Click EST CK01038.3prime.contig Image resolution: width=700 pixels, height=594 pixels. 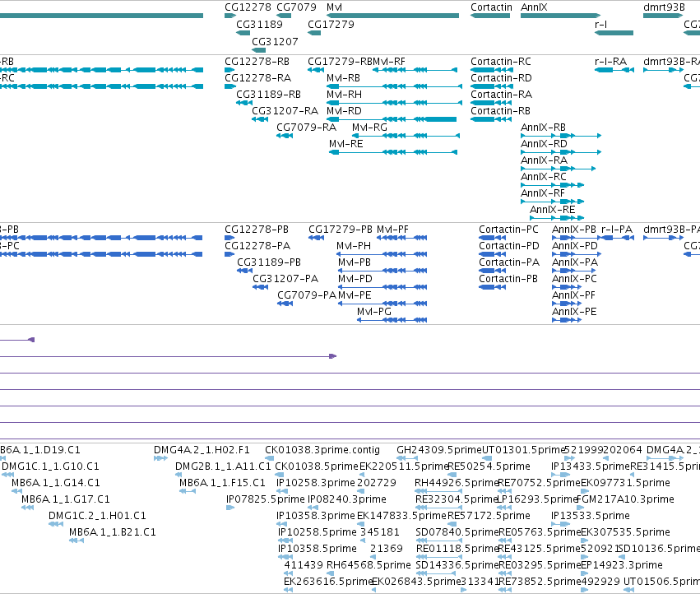tap(322, 450)
